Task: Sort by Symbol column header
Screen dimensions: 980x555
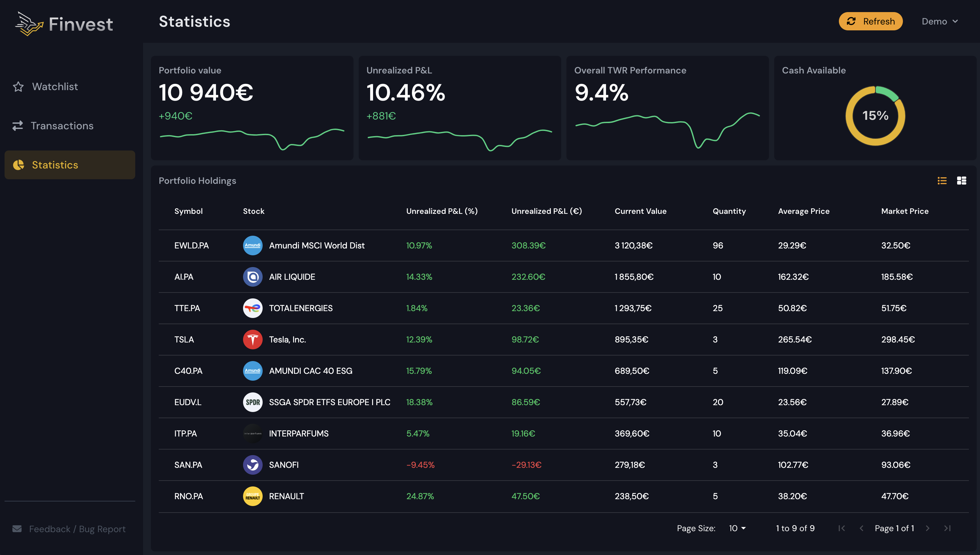Action: coord(188,211)
